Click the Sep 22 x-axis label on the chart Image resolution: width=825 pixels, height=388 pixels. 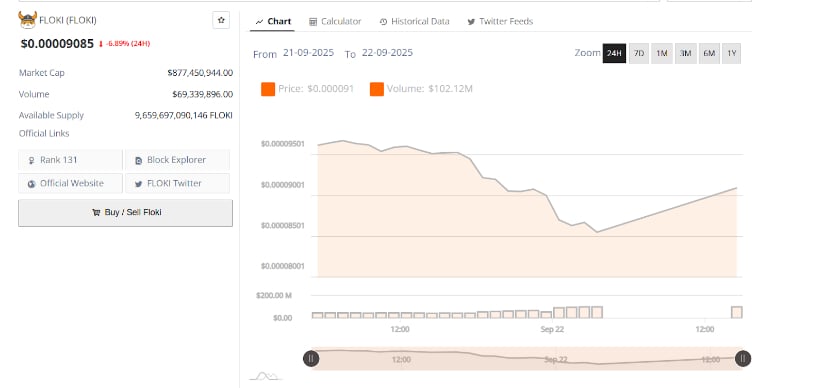tap(552, 329)
